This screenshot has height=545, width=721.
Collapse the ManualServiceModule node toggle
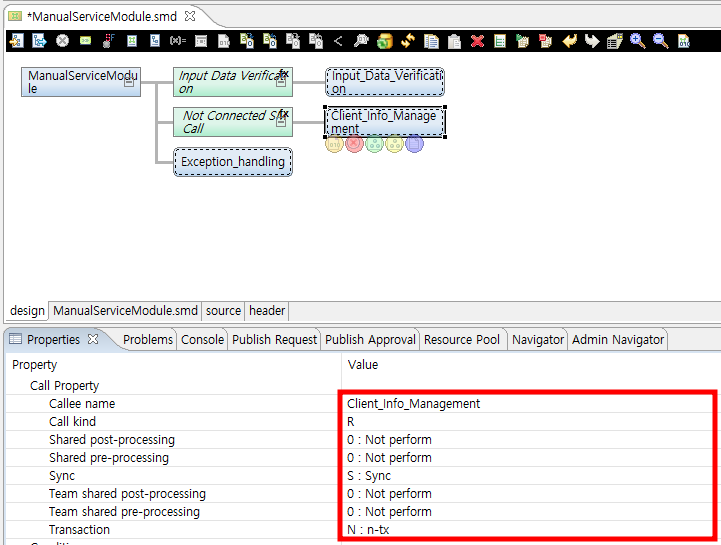[x=129, y=83]
